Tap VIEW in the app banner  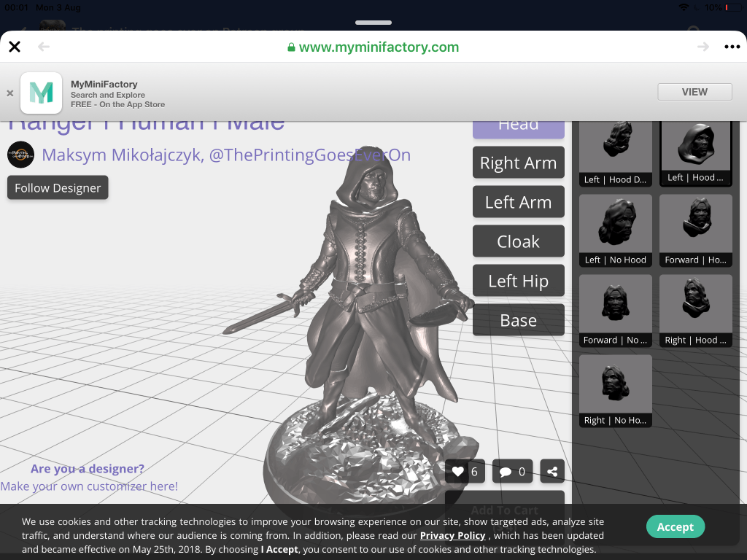[x=694, y=92]
